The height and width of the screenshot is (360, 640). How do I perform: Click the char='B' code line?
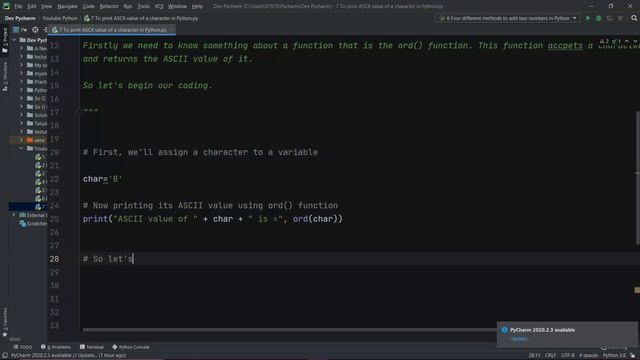coord(102,179)
